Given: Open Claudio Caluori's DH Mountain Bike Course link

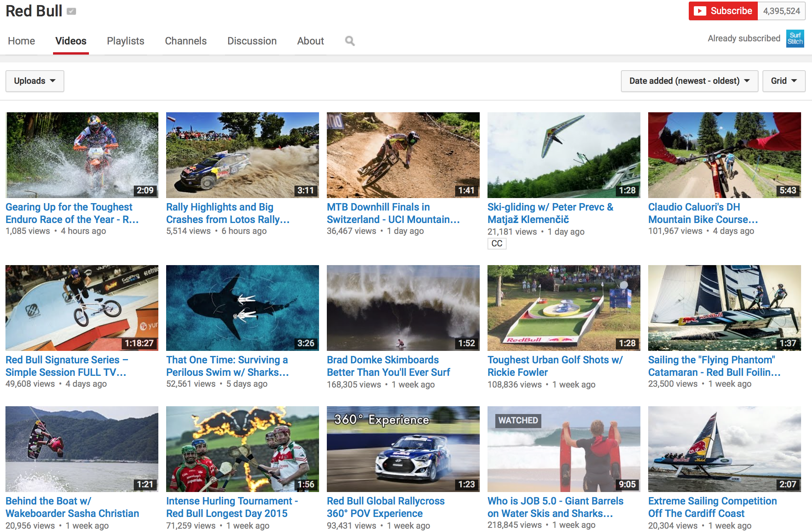Looking at the screenshot, I should click(x=703, y=213).
